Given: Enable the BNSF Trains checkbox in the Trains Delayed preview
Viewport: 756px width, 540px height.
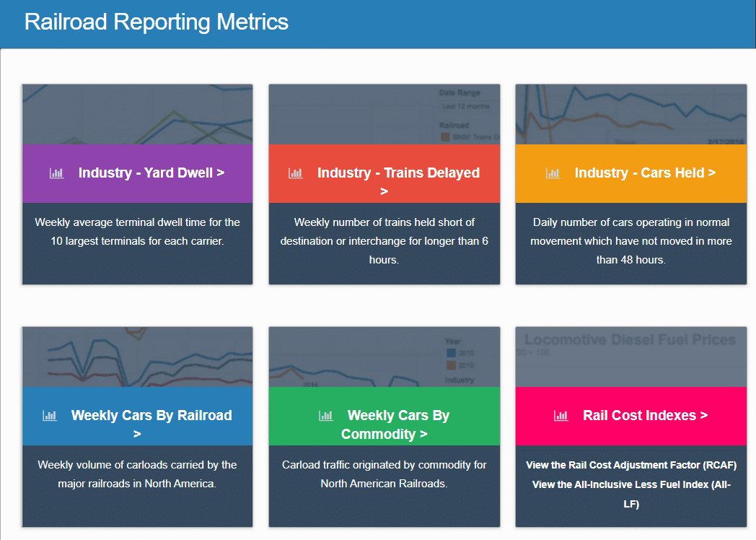Looking at the screenshot, I should click(x=445, y=136).
